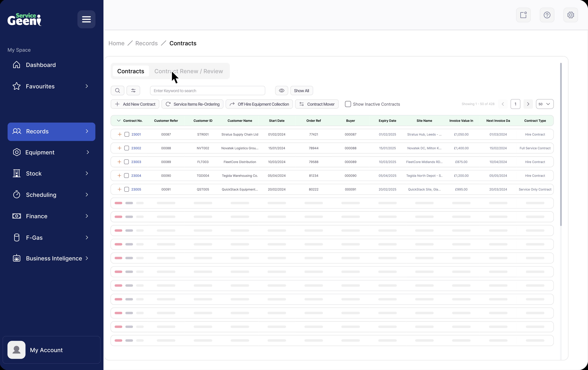Click the Finance banknote icon
This screenshot has width=588, height=370.
pos(17,216)
